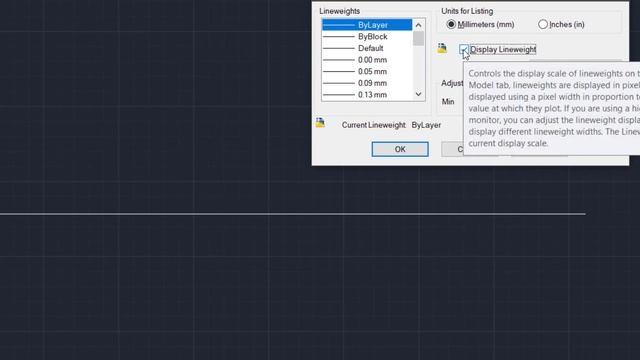This screenshot has height=360, width=640.
Task: Select the Inches (in) radio button
Action: point(542,24)
